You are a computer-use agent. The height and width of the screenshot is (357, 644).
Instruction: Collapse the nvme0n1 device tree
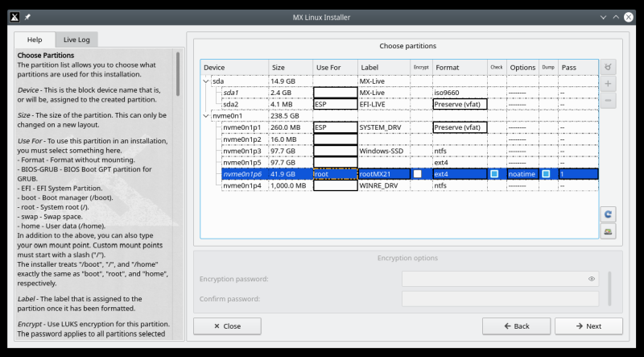pos(206,116)
